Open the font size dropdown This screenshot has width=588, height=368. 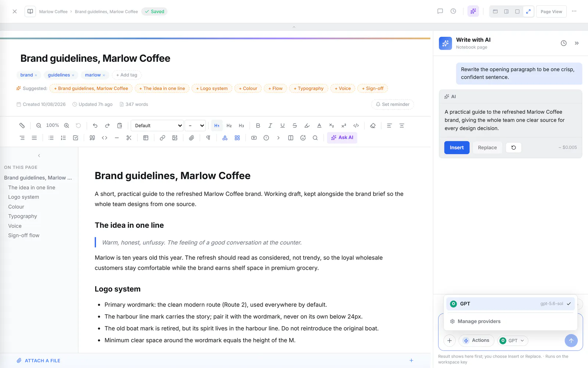195,125
